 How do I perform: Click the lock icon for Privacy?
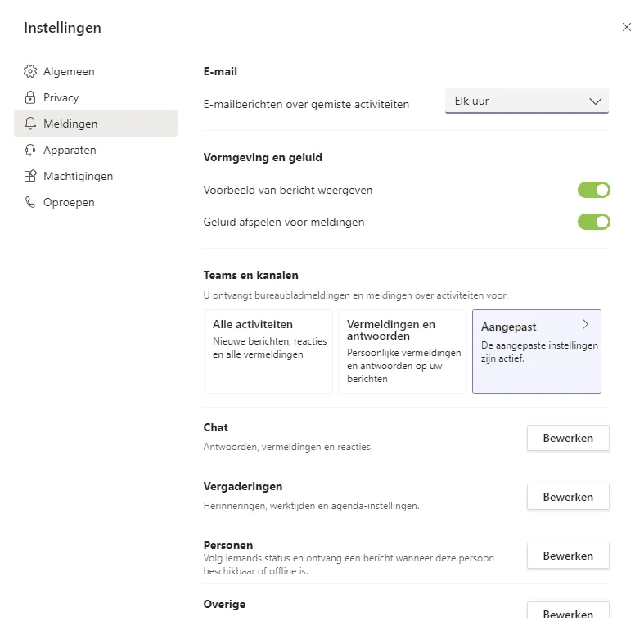click(30, 97)
